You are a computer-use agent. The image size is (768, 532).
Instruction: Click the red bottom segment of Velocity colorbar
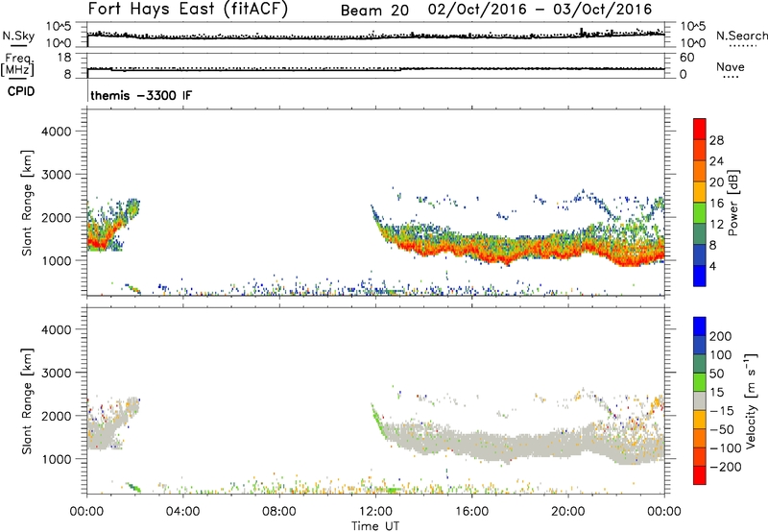click(700, 475)
